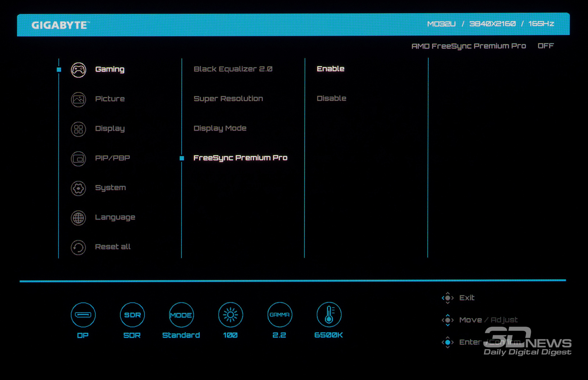Click the joystick icon beside Enter
Image resolution: width=588 pixels, height=380 pixels.
pyautogui.click(x=448, y=342)
